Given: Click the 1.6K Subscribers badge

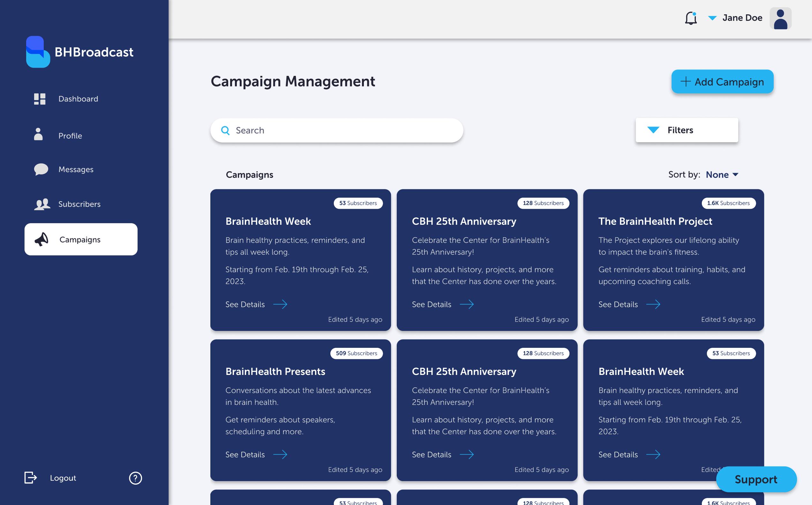Looking at the screenshot, I should 728,203.
